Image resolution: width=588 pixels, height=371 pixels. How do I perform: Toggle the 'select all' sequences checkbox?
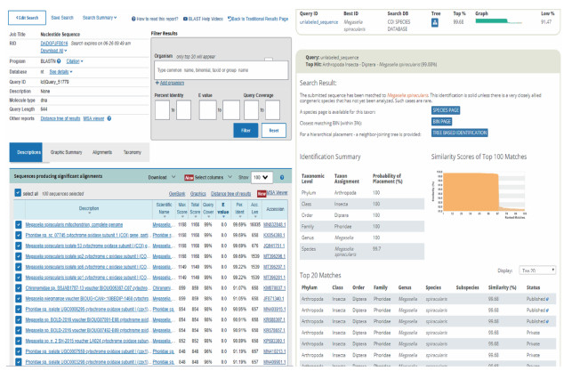pyautogui.click(x=20, y=191)
